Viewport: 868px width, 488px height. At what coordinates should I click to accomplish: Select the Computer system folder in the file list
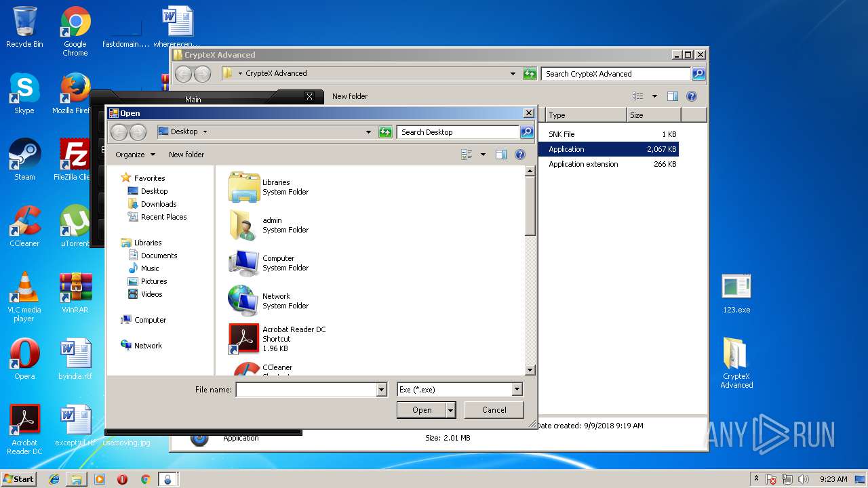point(269,263)
